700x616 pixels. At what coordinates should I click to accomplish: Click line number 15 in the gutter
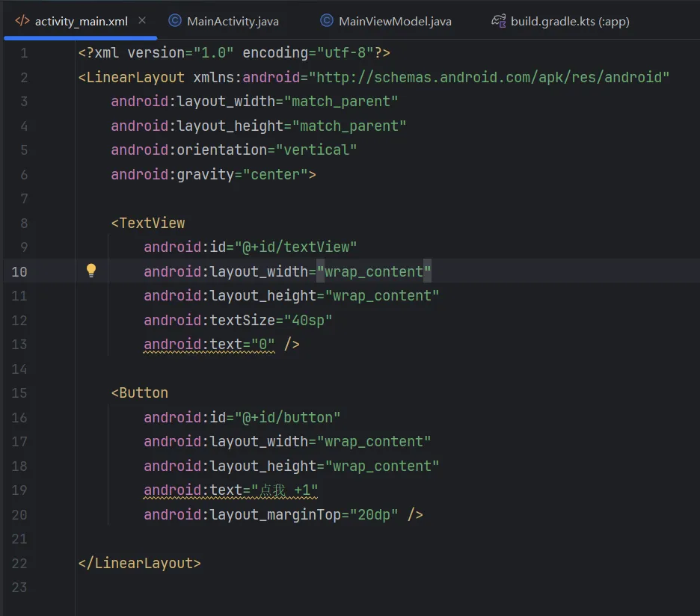coord(19,393)
